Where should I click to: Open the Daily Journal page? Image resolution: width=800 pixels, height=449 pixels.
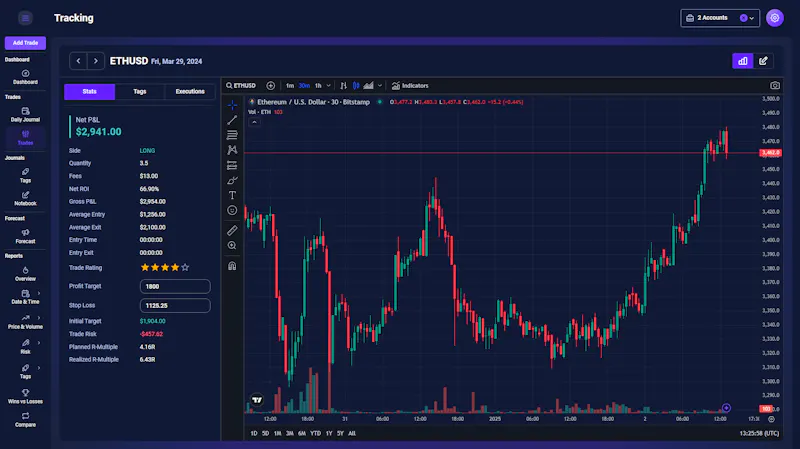tap(25, 115)
